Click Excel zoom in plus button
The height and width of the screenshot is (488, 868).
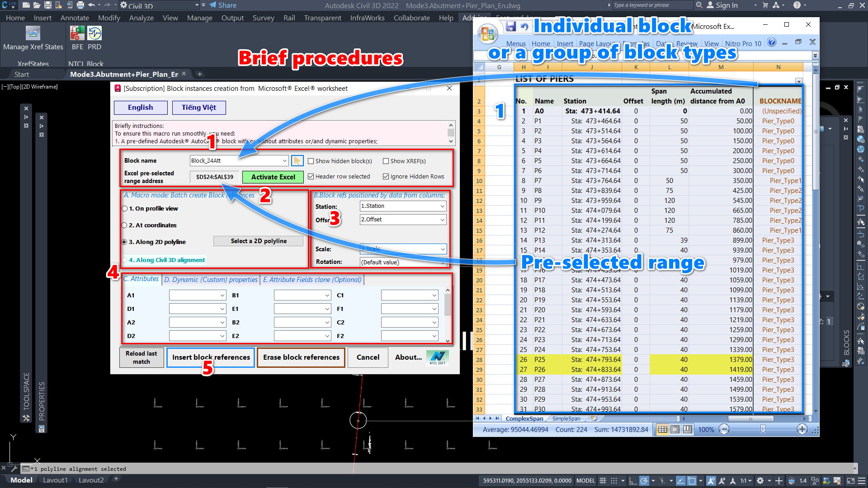802,429
